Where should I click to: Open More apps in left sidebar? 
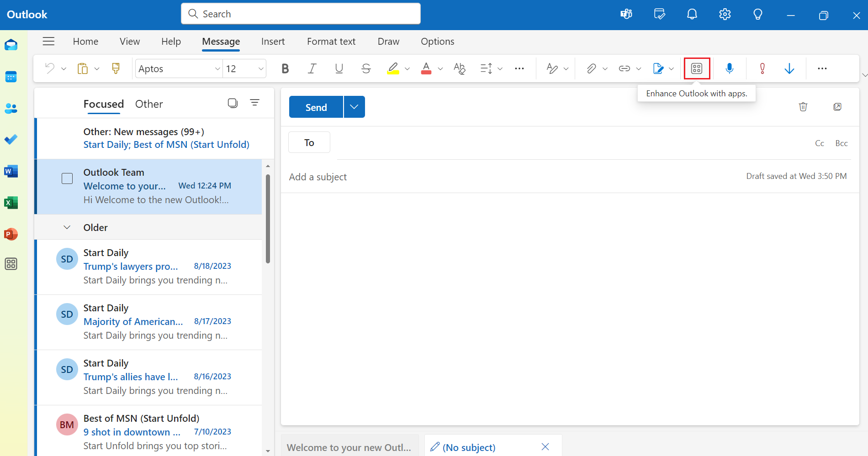click(x=11, y=264)
